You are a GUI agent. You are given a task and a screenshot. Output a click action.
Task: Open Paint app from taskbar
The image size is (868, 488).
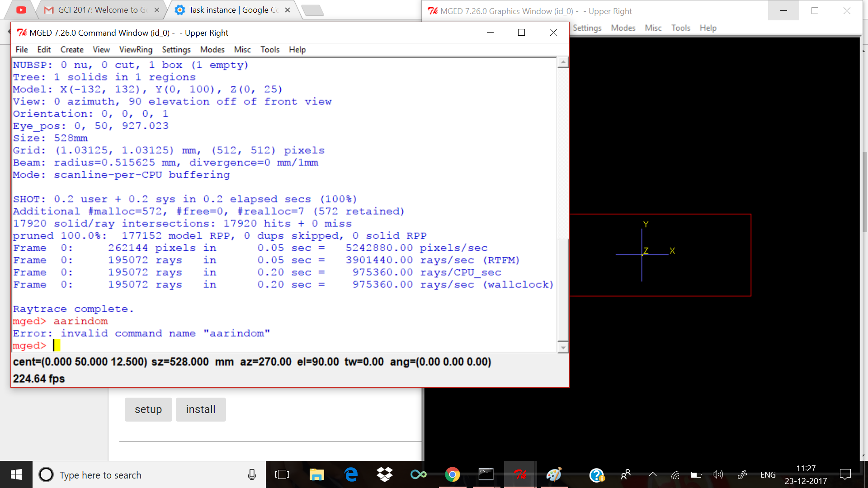click(554, 474)
